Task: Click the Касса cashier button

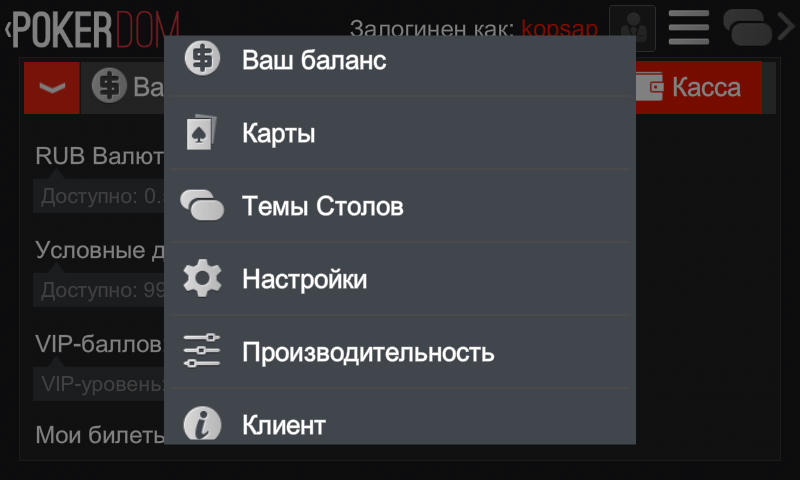Action: tap(699, 87)
